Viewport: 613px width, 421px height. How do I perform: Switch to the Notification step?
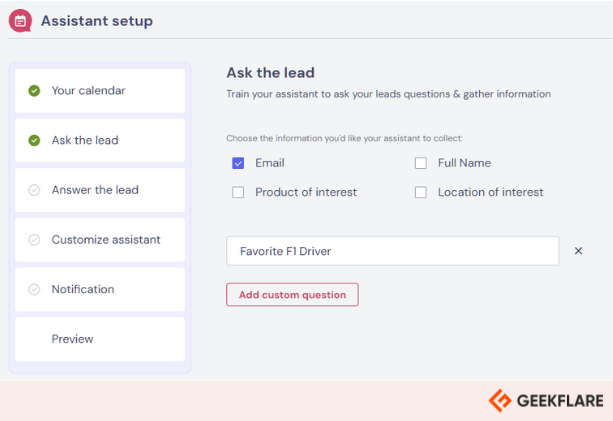(x=100, y=289)
